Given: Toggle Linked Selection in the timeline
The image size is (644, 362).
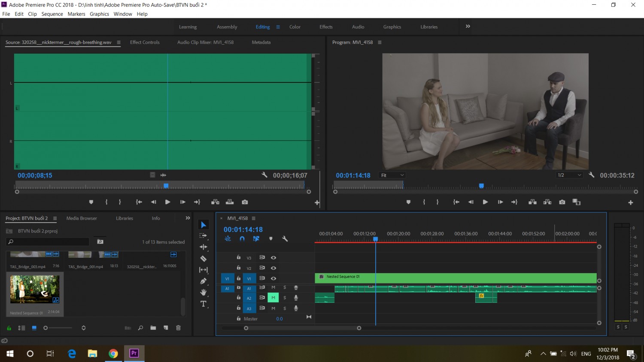Looking at the screenshot, I should [x=256, y=239].
